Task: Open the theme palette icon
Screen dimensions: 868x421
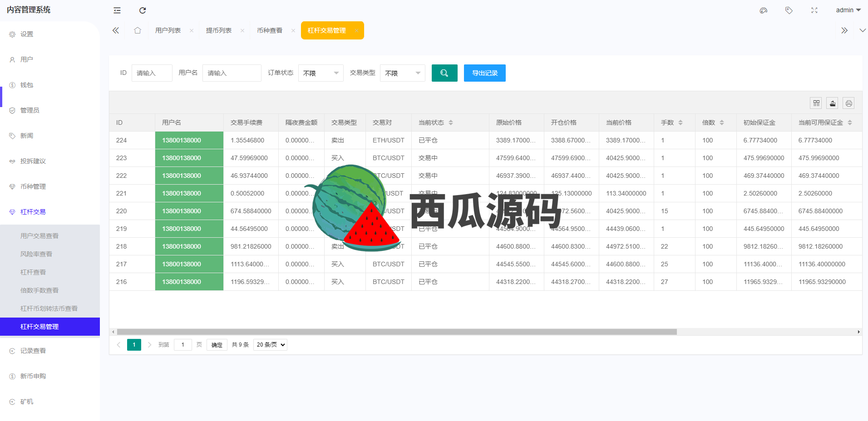Action: tap(764, 10)
